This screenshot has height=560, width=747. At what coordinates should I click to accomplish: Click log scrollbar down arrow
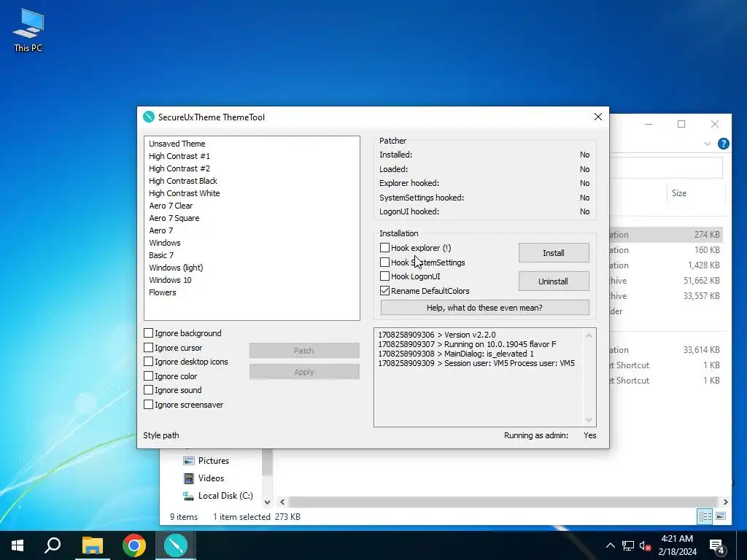pos(589,419)
